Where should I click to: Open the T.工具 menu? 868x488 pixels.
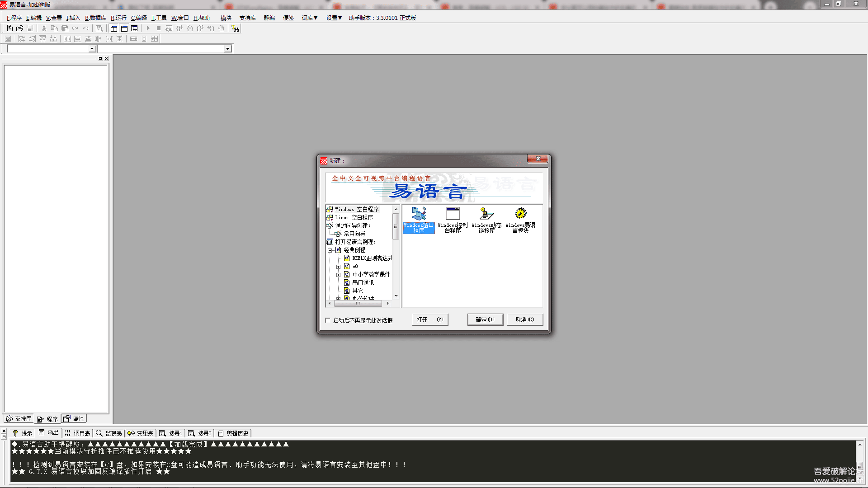point(159,18)
